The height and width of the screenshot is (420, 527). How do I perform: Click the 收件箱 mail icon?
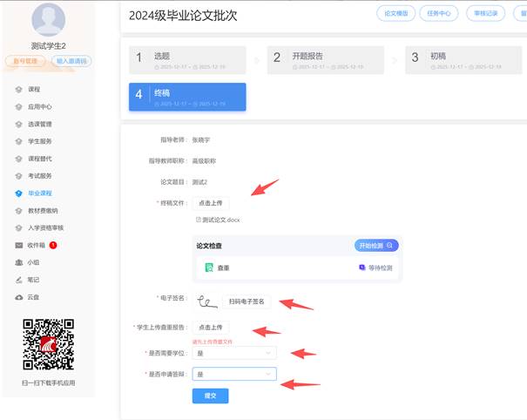(18, 245)
